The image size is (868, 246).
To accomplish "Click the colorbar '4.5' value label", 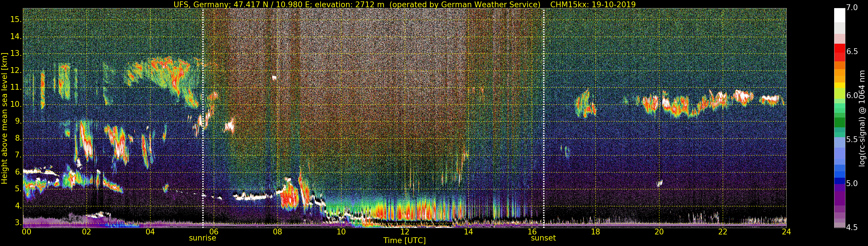I will 852,227.
